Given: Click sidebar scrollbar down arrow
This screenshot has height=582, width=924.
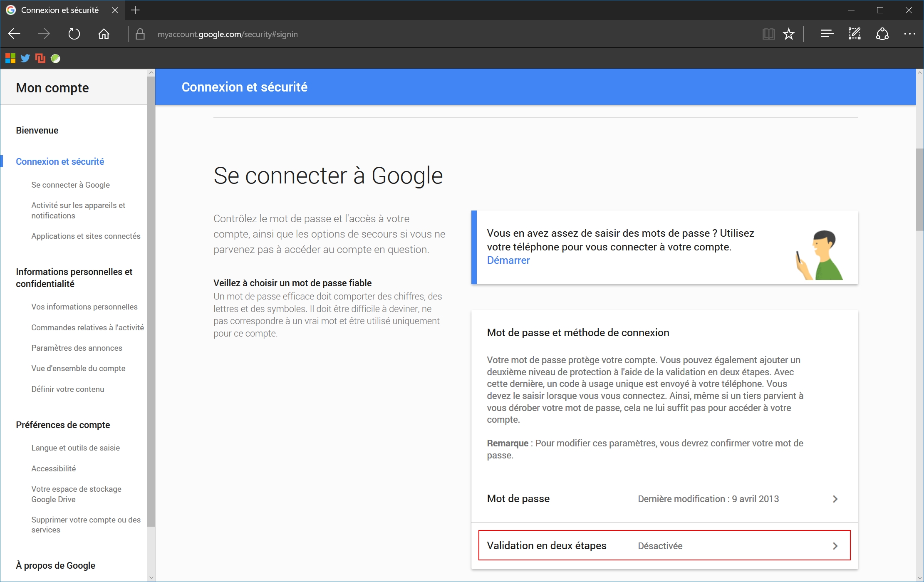Looking at the screenshot, I should coord(151,577).
